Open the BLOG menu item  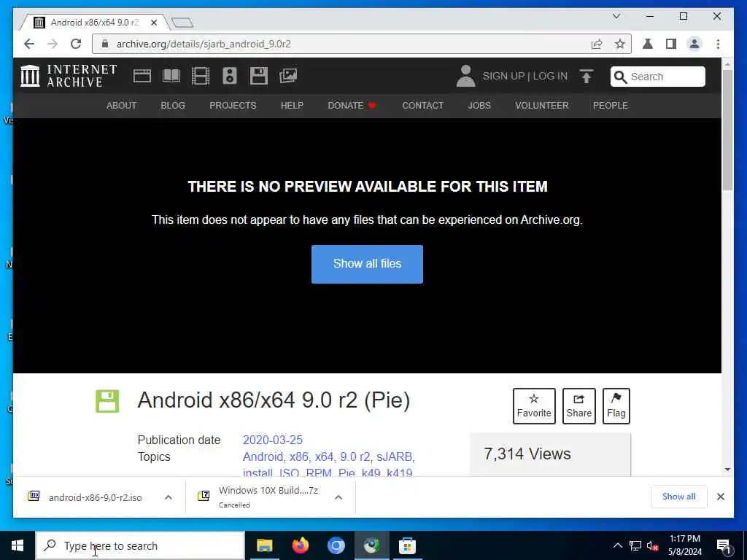(x=173, y=105)
